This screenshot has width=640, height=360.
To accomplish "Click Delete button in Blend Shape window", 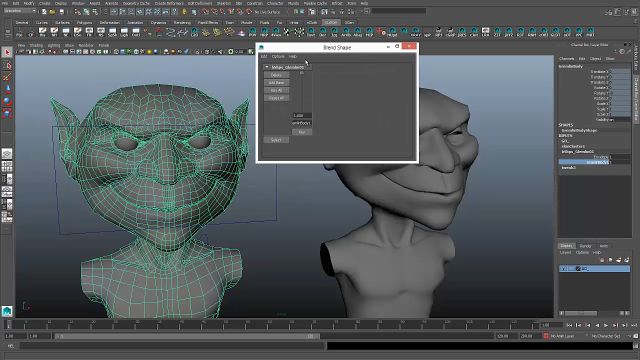I will click(x=276, y=75).
